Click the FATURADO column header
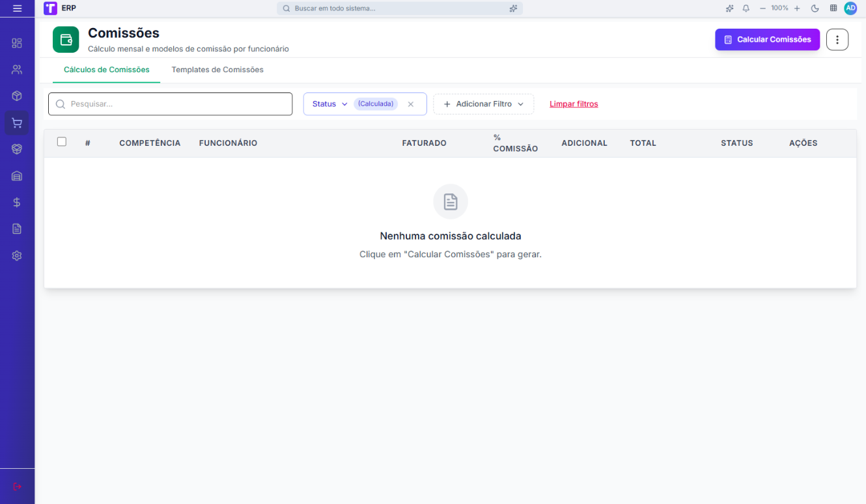 425,143
